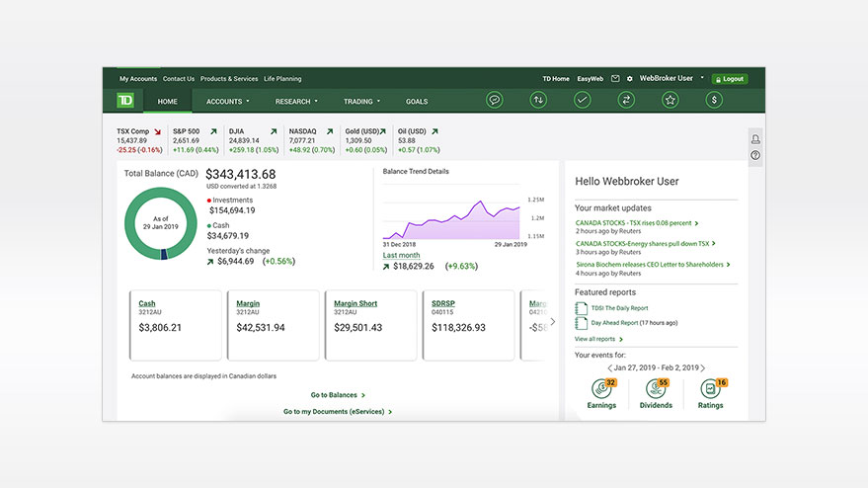Click the user profile icon in side strip
This screenshot has width=868, height=488.
click(755, 139)
